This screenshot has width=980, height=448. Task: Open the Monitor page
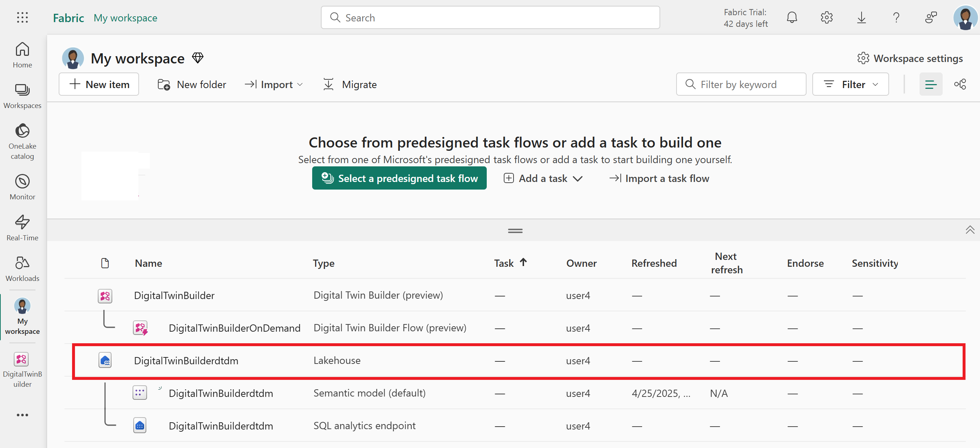coord(22,187)
